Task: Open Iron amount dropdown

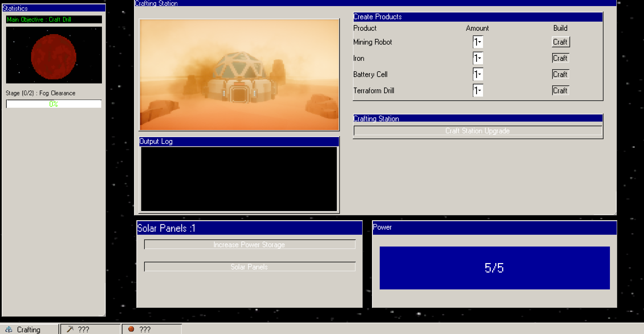Action: [x=478, y=58]
